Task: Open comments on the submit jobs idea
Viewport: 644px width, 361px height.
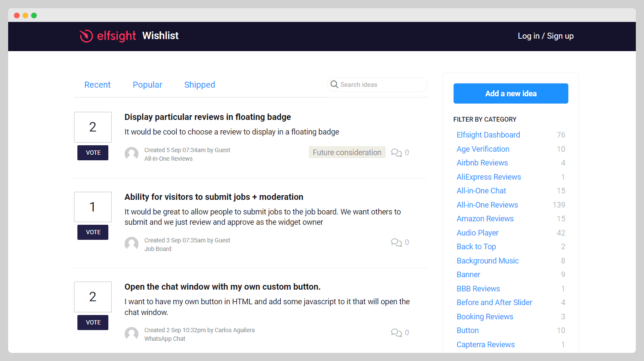Action: 400,242
